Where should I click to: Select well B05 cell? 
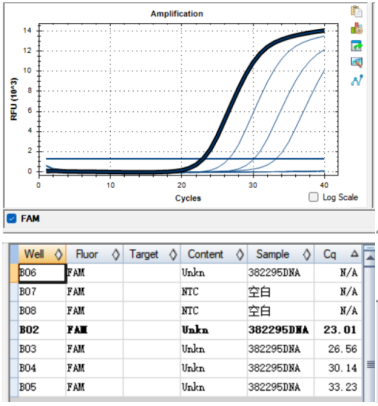pyautogui.click(x=42, y=387)
